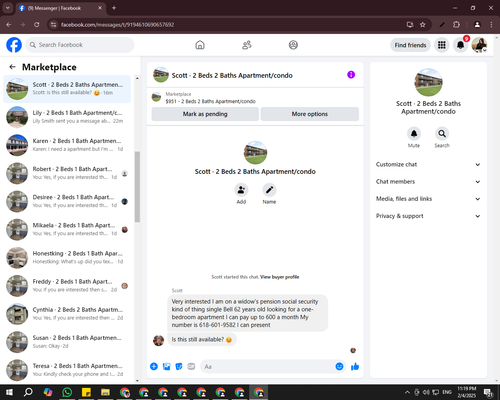Open File Explorer from the taskbar
This screenshot has height=400, width=500.
[105, 392]
